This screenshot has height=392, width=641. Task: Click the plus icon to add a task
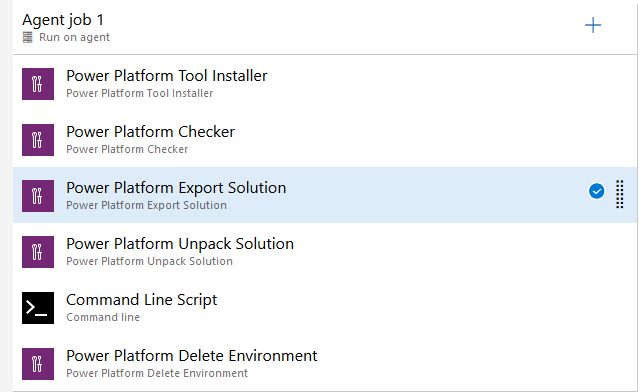(x=593, y=25)
